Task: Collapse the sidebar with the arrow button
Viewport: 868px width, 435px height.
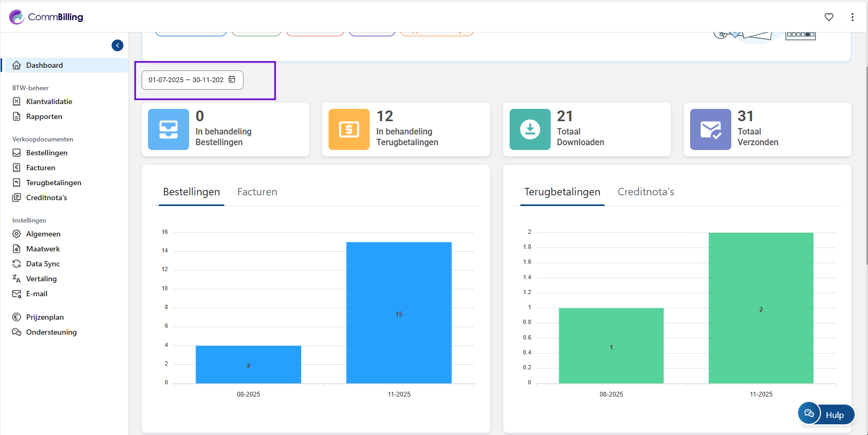Action: click(x=118, y=45)
